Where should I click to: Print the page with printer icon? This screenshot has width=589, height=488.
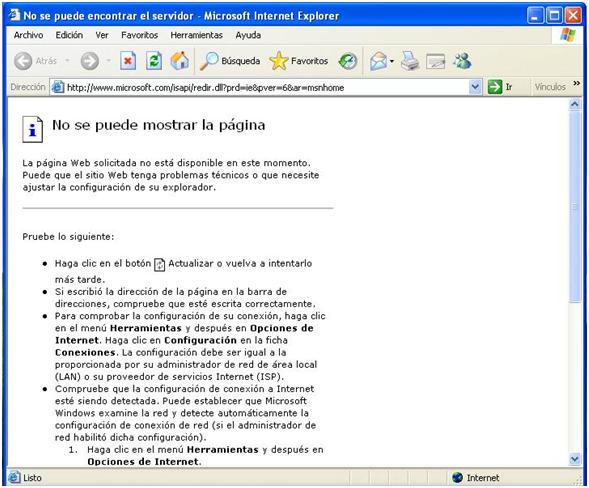tap(410, 61)
